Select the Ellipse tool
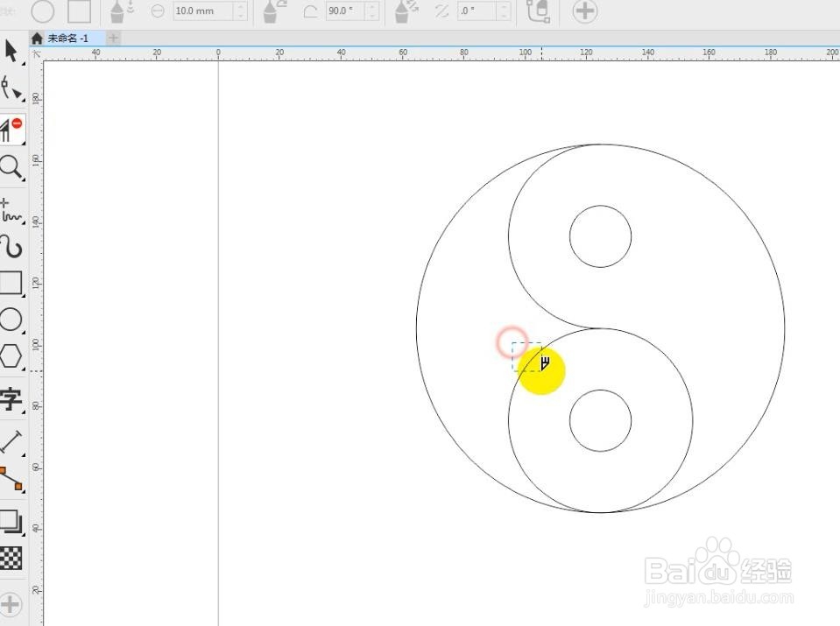 point(11,320)
